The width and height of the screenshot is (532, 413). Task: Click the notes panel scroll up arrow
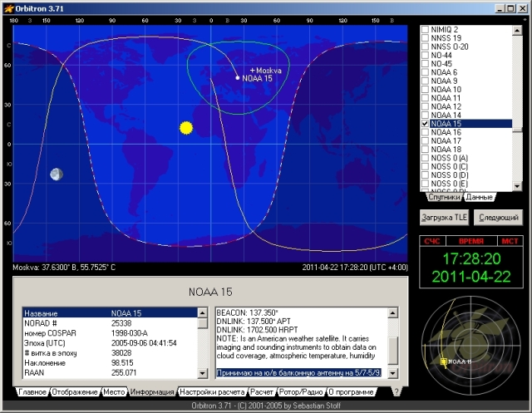click(x=392, y=312)
